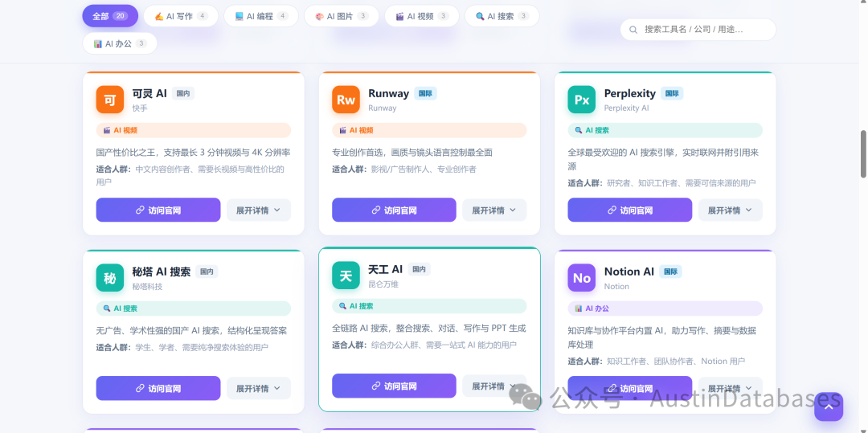Click the 国际 badge on Runway card
868x433 pixels.
(x=425, y=93)
